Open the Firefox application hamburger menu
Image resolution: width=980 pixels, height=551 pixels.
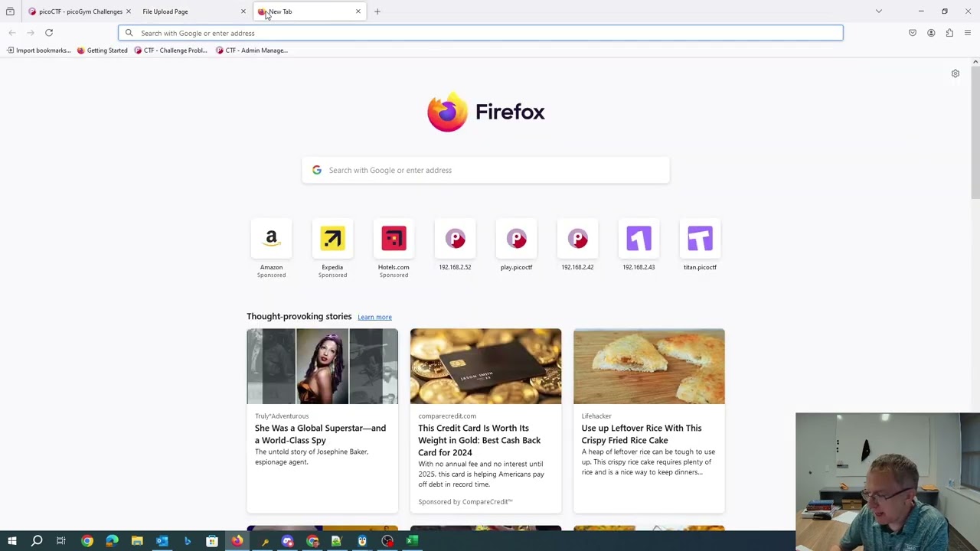click(968, 33)
